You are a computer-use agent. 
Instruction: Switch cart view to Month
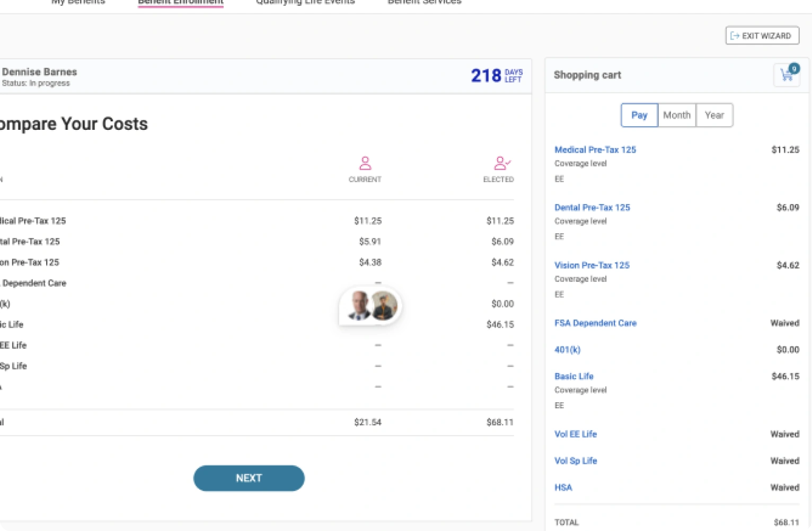click(677, 115)
